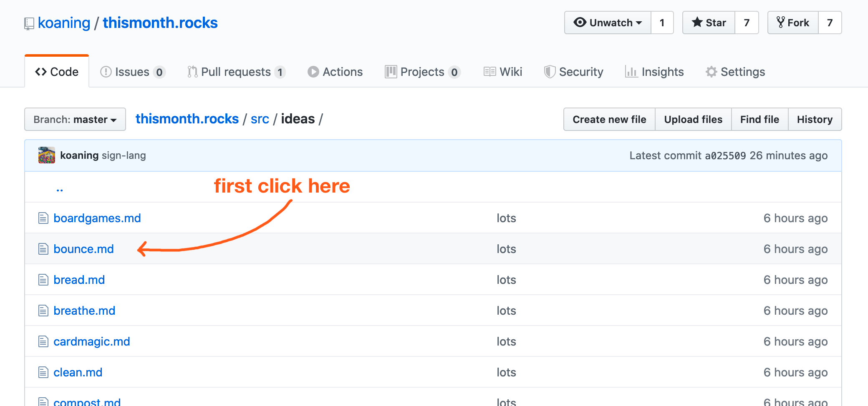Open the Branch: master selector dropdown

pyautogui.click(x=75, y=119)
